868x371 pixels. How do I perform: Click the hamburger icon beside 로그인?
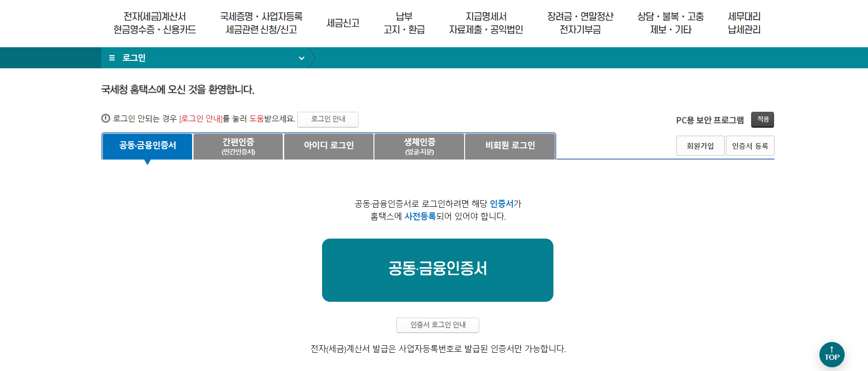(112, 58)
